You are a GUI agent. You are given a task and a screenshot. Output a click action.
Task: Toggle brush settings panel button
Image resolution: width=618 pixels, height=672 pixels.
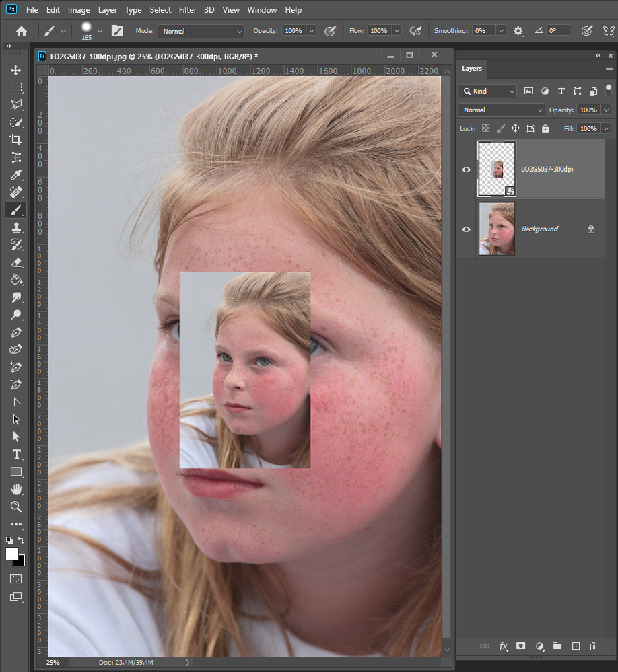pyautogui.click(x=117, y=31)
